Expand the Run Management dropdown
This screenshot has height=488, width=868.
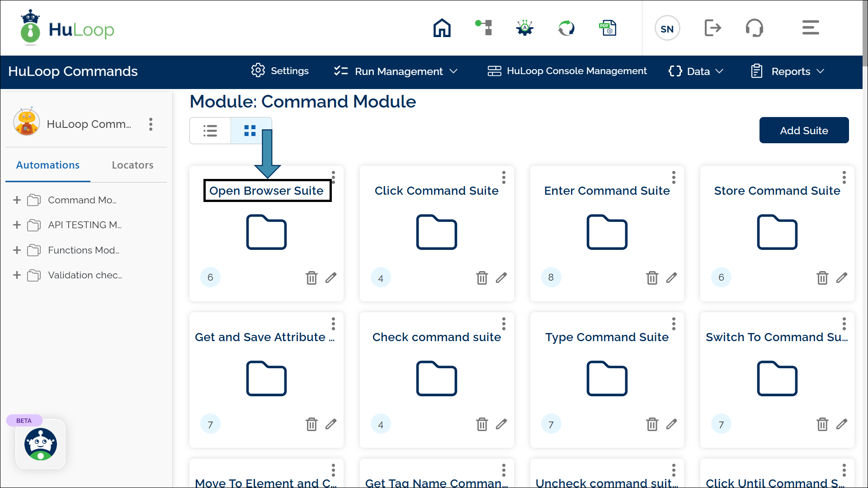[x=396, y=71]
